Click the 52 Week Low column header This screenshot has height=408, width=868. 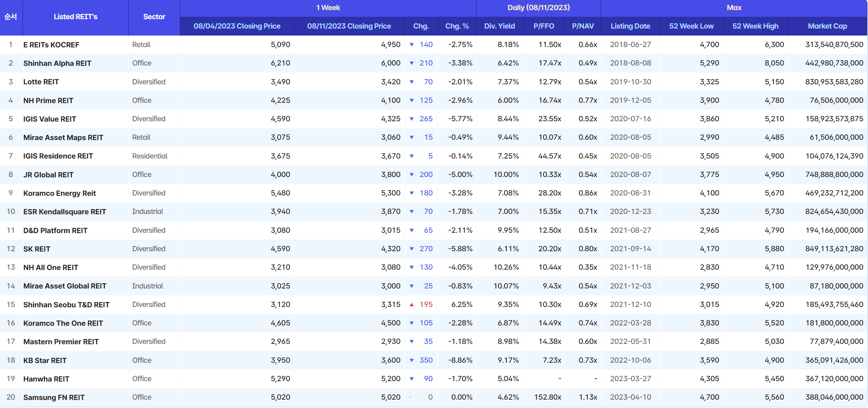pos(691,26)
